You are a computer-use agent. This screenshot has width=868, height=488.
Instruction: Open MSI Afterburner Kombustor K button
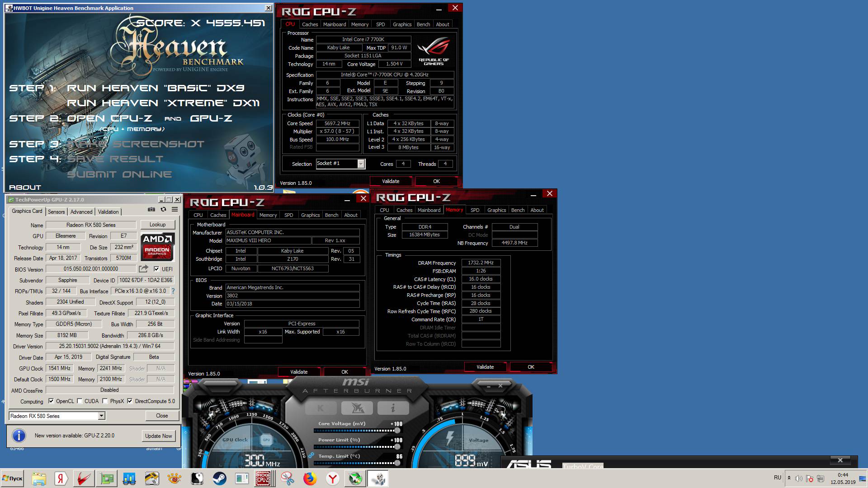(x=321, y=408)
